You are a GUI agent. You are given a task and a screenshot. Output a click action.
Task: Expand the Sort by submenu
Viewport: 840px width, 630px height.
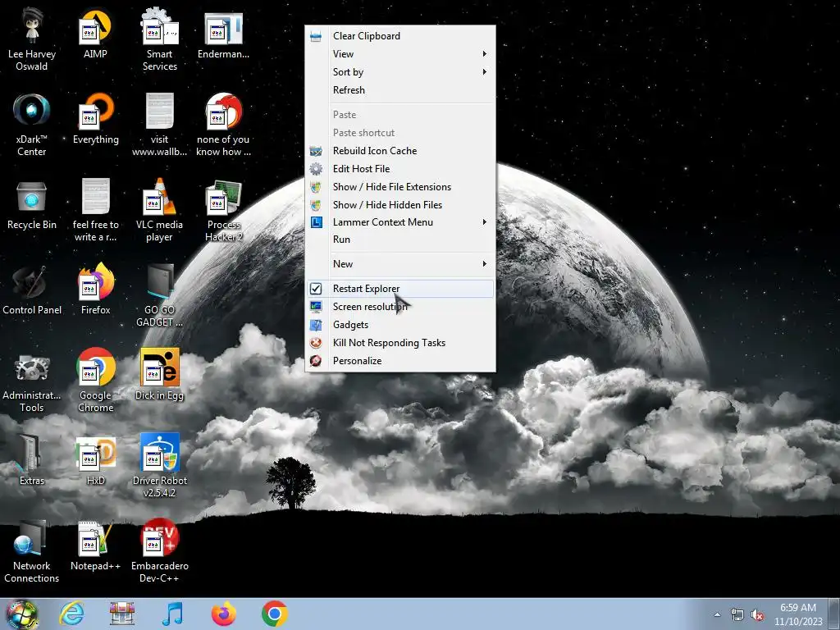point(400,72)
